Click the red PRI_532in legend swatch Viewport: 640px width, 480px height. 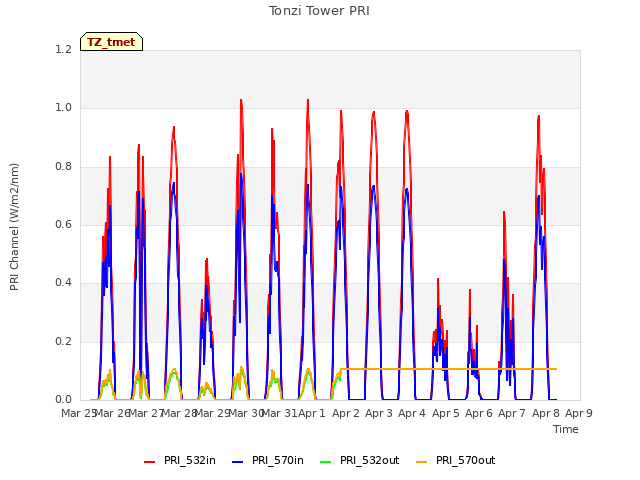click(149, 461)
